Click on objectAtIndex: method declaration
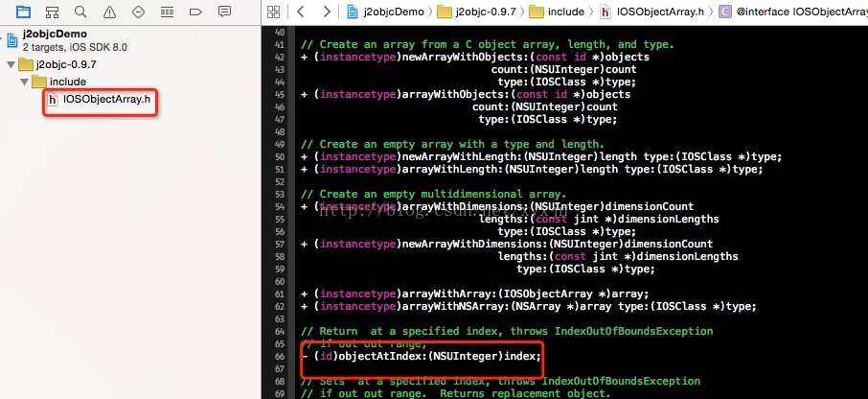 coord(422,356)
